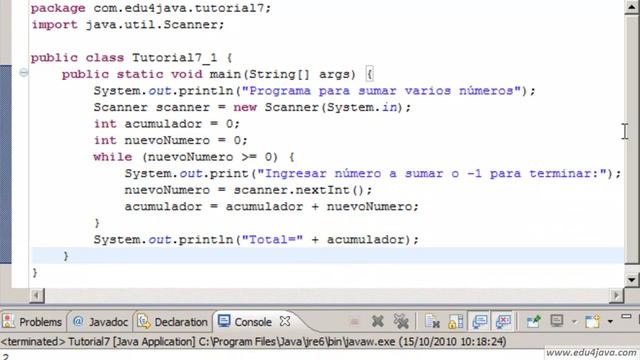Switch to the Declaration tab
640x360 pixels.
tap(173, 322)
